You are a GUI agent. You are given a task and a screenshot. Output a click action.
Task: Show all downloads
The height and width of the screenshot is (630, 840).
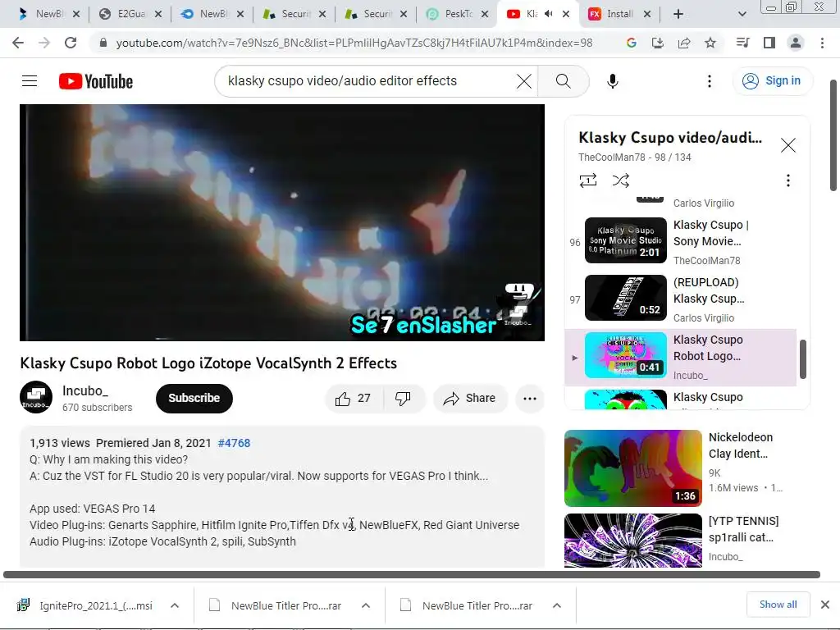[x=778, y=605]
